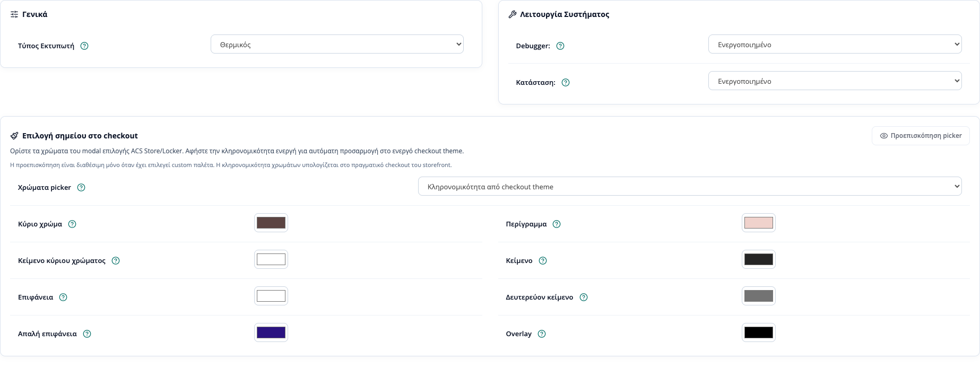Click the wrench icon beside Λειτουργία Συστήματος
The width and height of the screenshot is (980, 368).
512,14
